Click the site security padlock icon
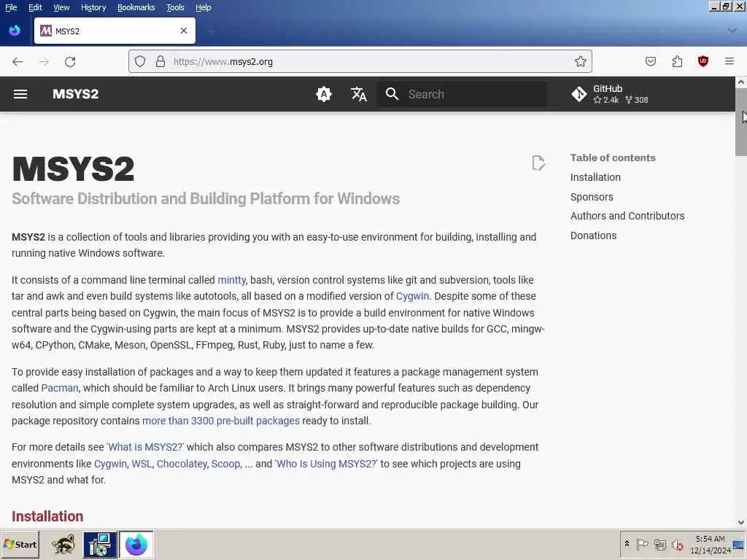The height and width of the screenshot is (560, 747). point(160,61)
